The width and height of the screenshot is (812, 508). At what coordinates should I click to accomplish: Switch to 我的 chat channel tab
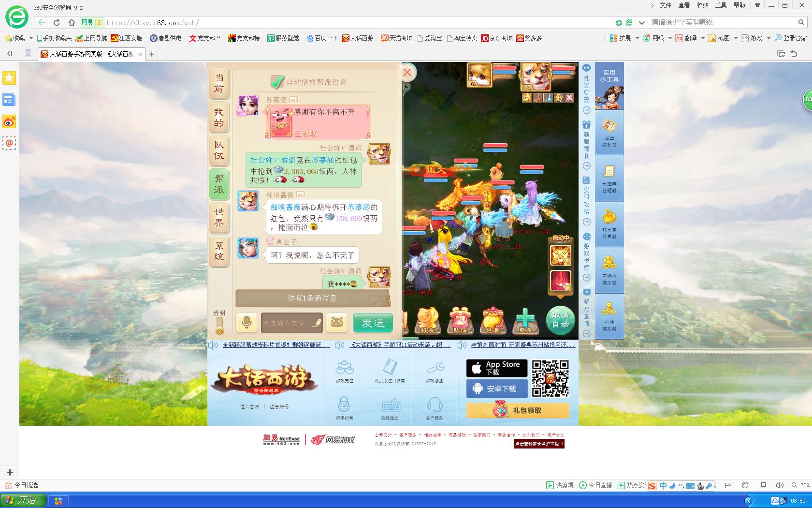[x=219, y=118]
